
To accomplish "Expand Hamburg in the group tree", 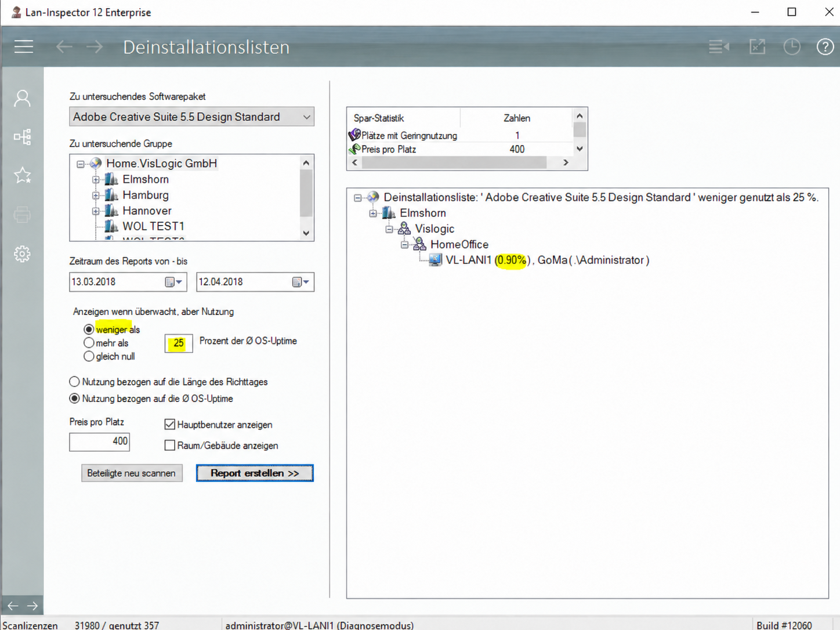I will [x=96, y=195].
